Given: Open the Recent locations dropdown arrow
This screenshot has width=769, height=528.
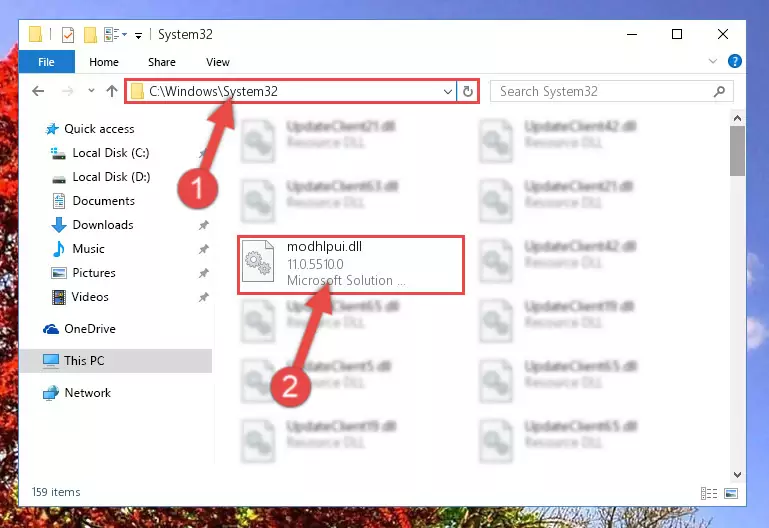Looking at the screenshot, I should (x=91, y=91).
